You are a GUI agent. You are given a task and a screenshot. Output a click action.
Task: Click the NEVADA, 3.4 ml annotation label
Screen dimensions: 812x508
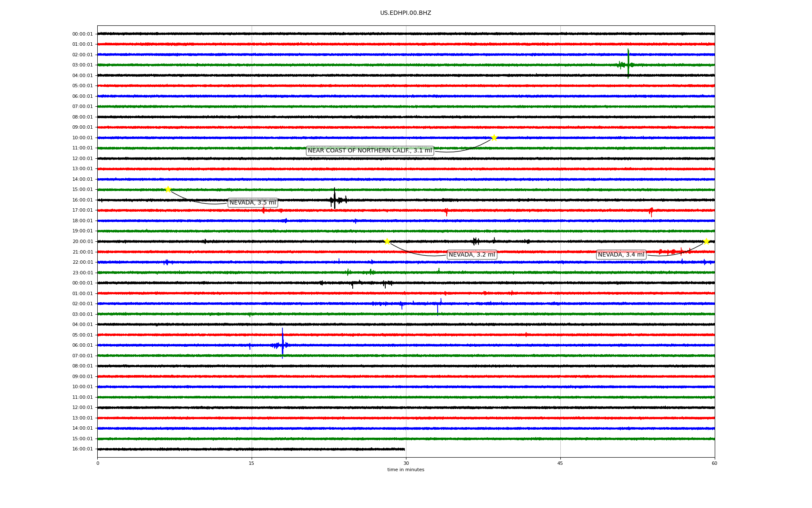pos(621,255)
